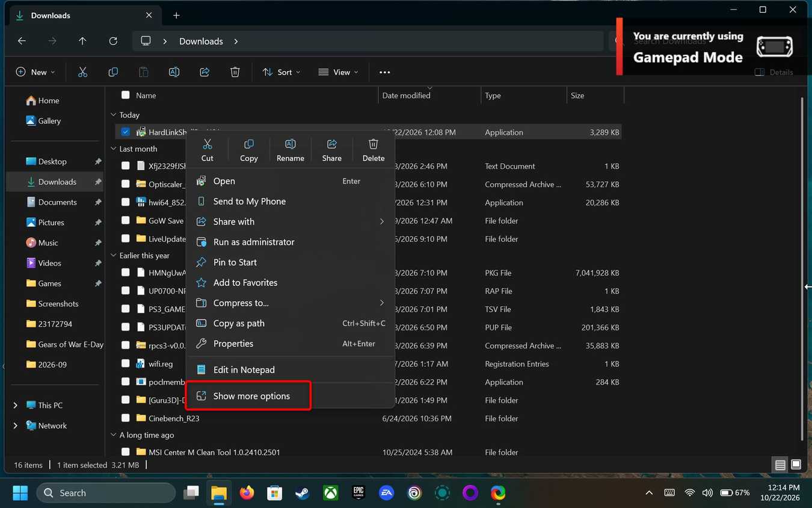Viewport: 812px width, 508px height.
Task: Click the vertical scrollbar of the file list
Action: [x=803, y=268]
